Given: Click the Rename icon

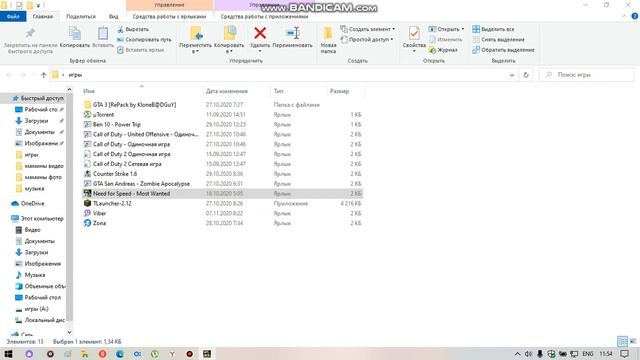Looking at the screenshot, I should (x=292, y=33).
